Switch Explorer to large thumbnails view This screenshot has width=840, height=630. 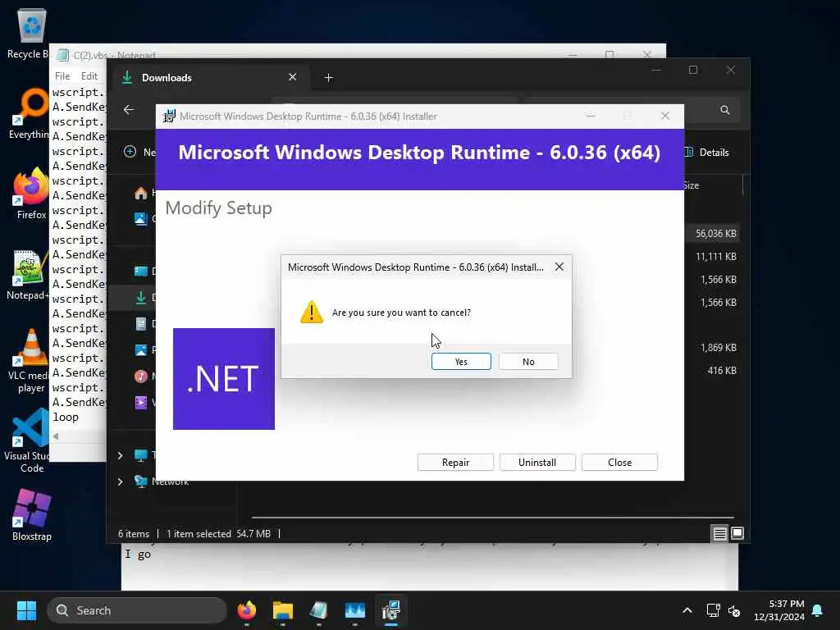[737, 533]
